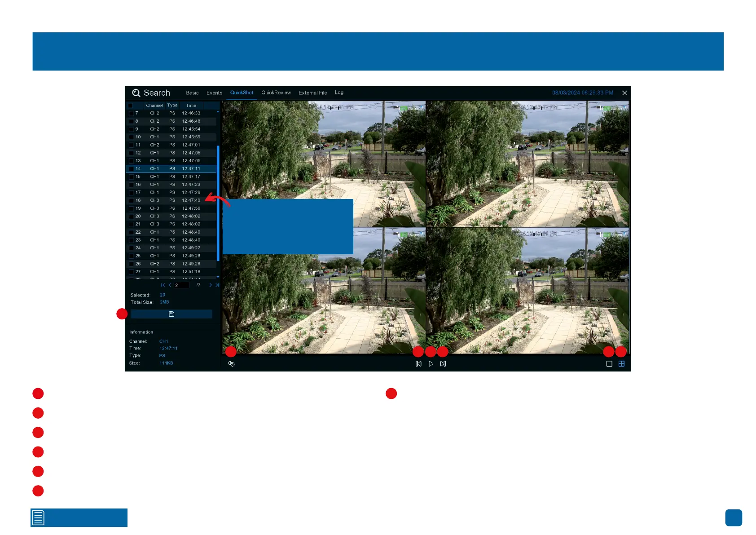Select the snapshot preview stamped 12:47:29 PM
Viewport: 756px width, 535px height.
point(527,291)
